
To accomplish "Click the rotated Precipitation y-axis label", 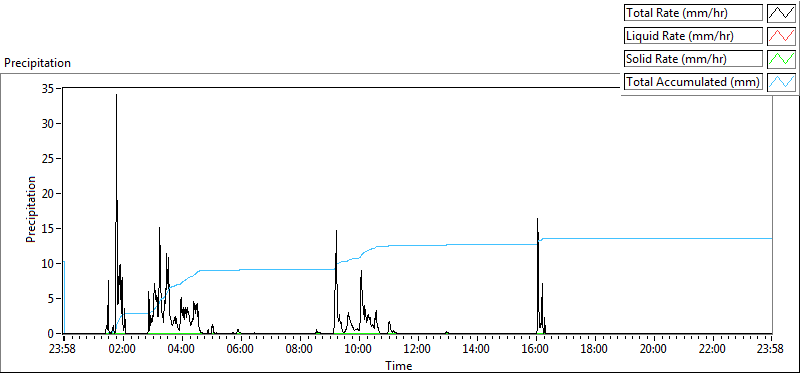I will 31,209.
